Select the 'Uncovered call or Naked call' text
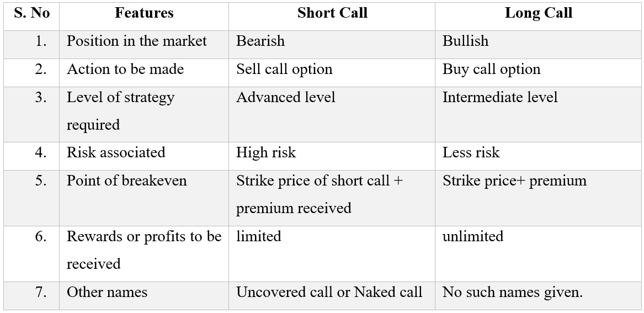Screen dimensions: 644x313 tap(329, 293)
